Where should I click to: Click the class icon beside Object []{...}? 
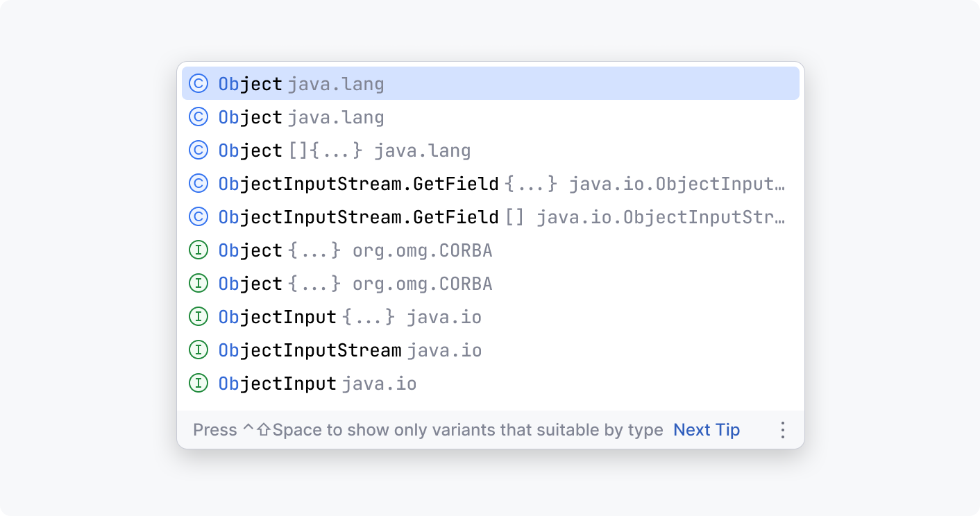[x=198, y=150]
